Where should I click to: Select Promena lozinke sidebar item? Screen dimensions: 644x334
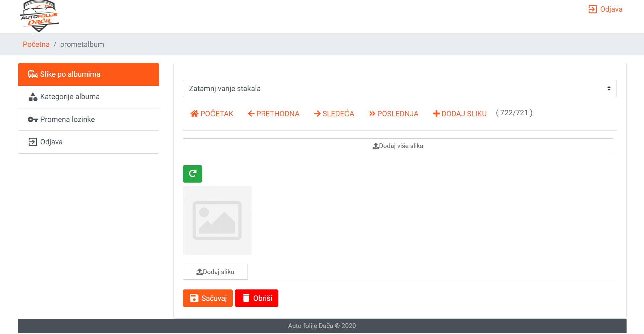point(89,119)
